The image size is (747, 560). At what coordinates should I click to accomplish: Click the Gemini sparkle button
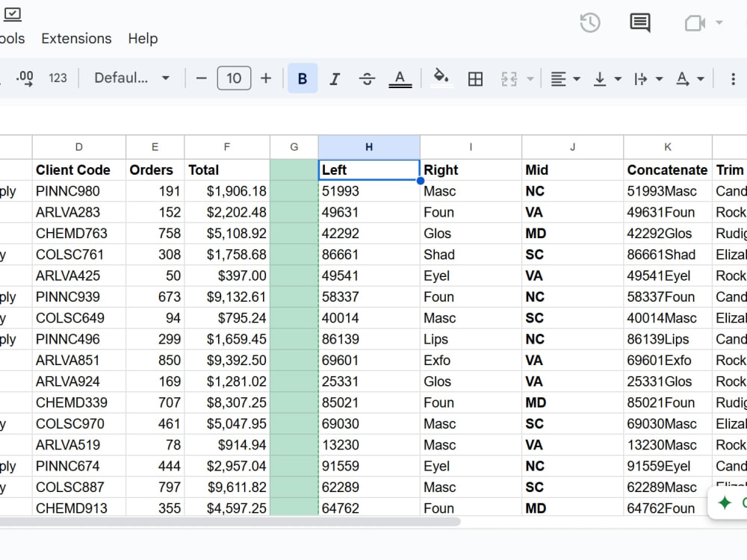tap(726, 503)
